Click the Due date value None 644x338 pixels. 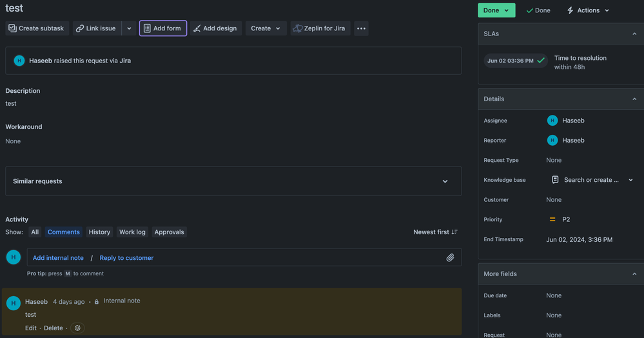click(554, 295)
